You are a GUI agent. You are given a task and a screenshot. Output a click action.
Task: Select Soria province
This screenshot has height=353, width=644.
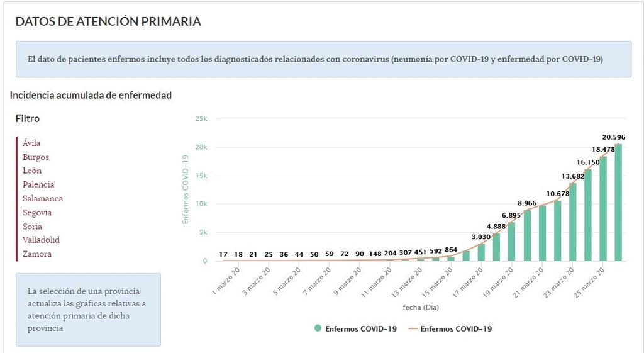[33, 227]
